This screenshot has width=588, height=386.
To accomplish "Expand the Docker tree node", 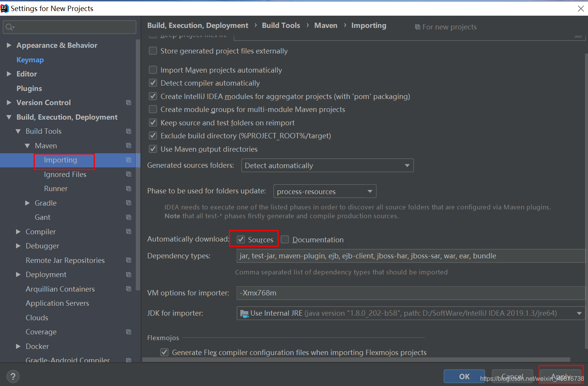I will coord(18,346).
